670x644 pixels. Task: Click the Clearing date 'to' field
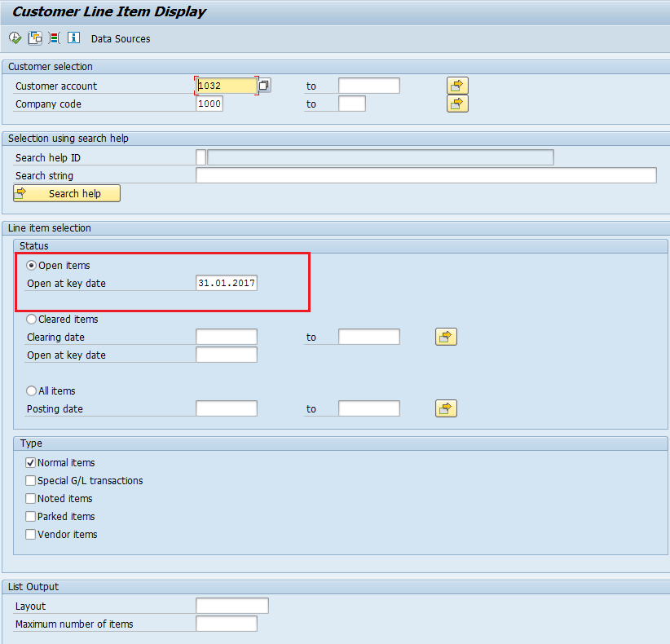point(369,337)
